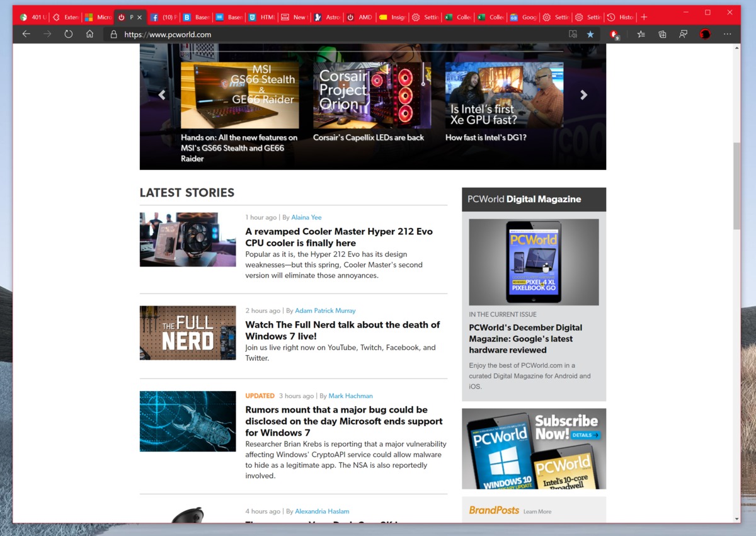Open the Settings and more menu
The image size is (756, 536).
click(x=728, y=35)
